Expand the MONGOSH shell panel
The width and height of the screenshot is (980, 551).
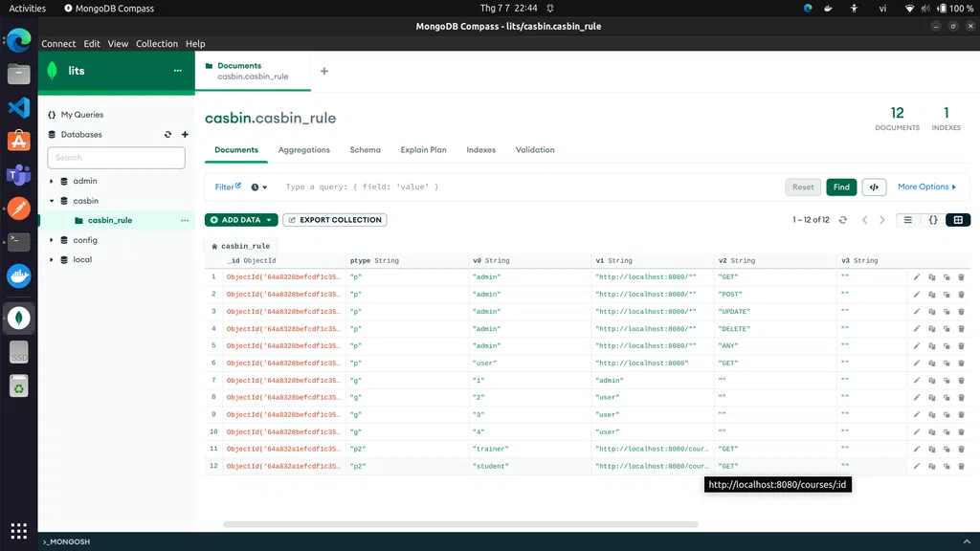[967, 541]
